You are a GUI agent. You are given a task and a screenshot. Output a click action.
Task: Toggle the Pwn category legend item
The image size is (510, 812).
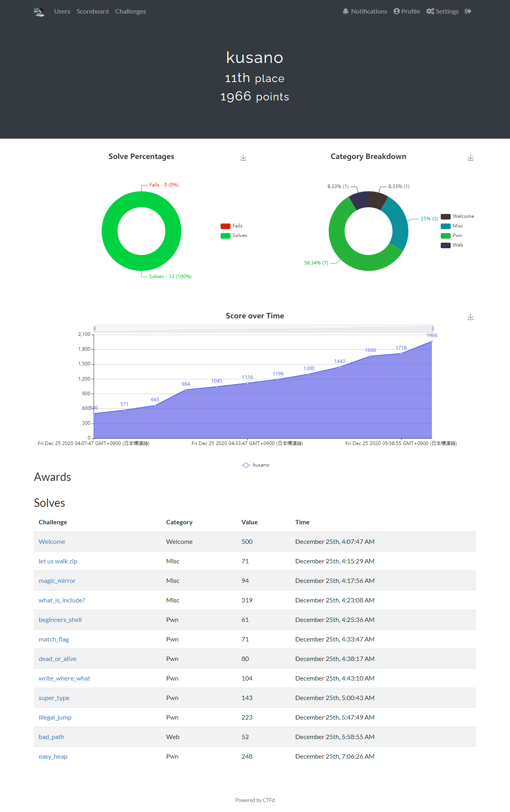(x=451, y=235)
